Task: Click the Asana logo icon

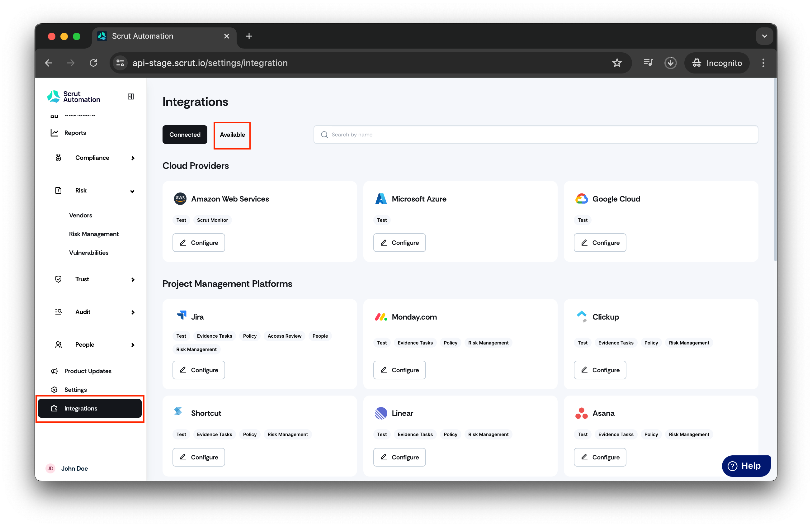Action: point(581,413)
